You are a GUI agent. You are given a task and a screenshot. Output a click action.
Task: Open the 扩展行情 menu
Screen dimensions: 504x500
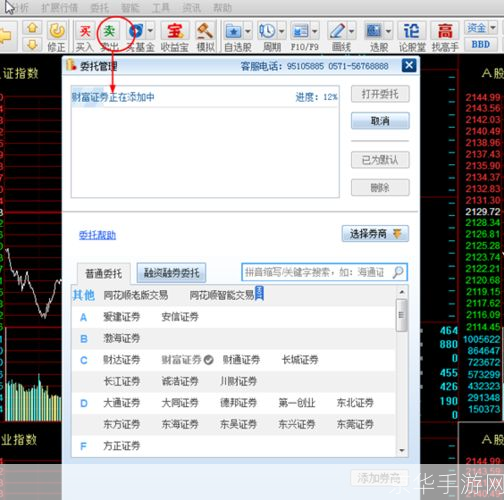pyautogui.click(x=59, y=7)
